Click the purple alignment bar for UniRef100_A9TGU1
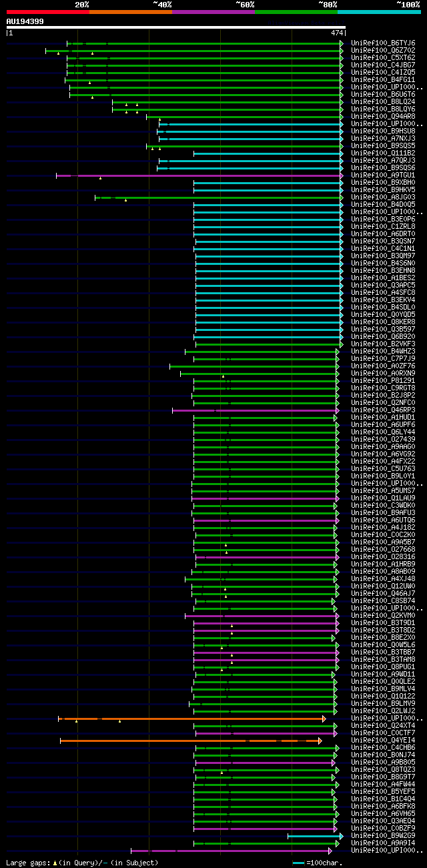The width and height of the screenshot is (427, 868). [199, 175]
